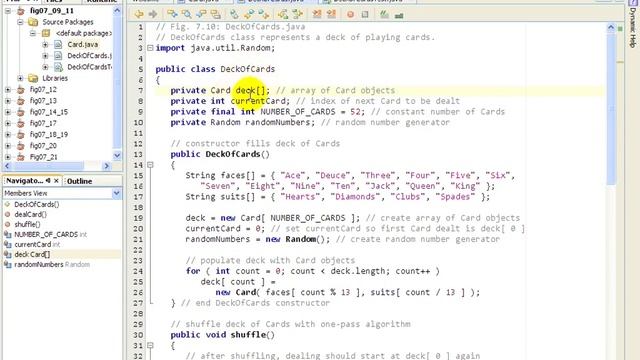
Task: Toggle the code fold at line 31 shuffle
Action: [150, 345]
